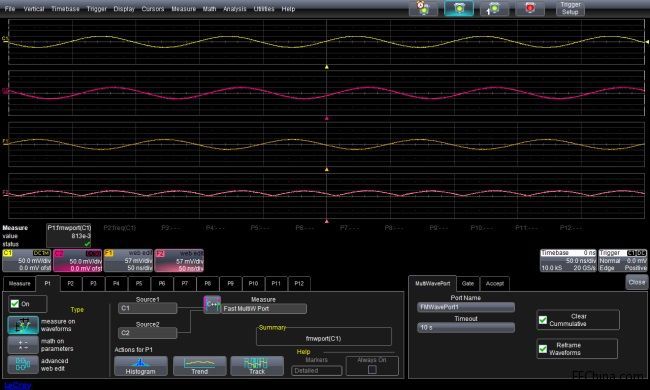Open the Histogram action for P1
Viewport: 650px width, 390px height.
pyautogui.click(x=141, y=366)
